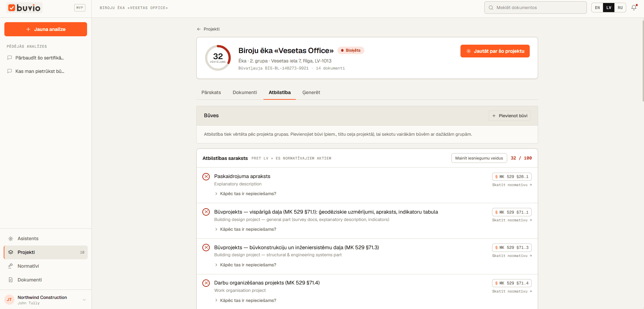The width and height of the screenshot is (644, 309).
Task: Expand Kāpēc tas ir nepieciešams under Darbu organizēšanas projekts
Action: click(245, 301)
